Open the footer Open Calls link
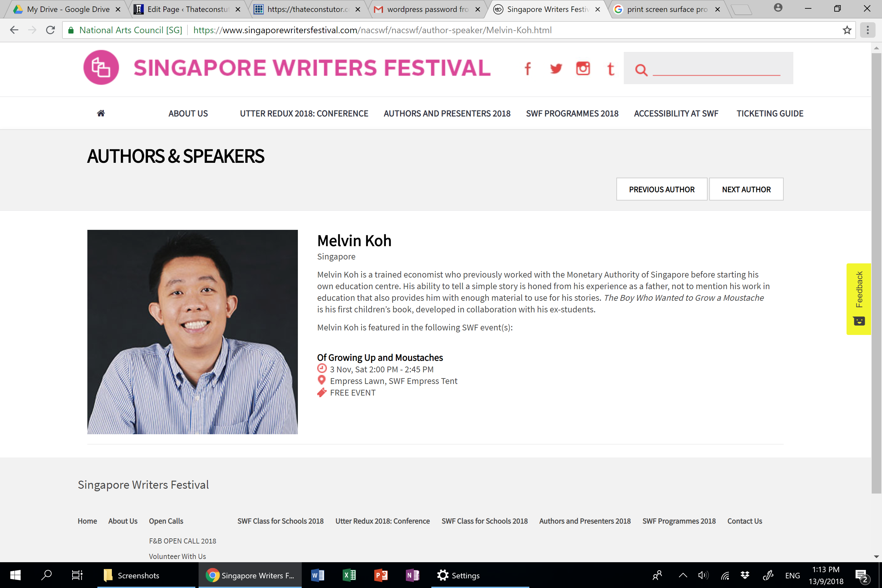882x588 pixels. tap(166, 521)
